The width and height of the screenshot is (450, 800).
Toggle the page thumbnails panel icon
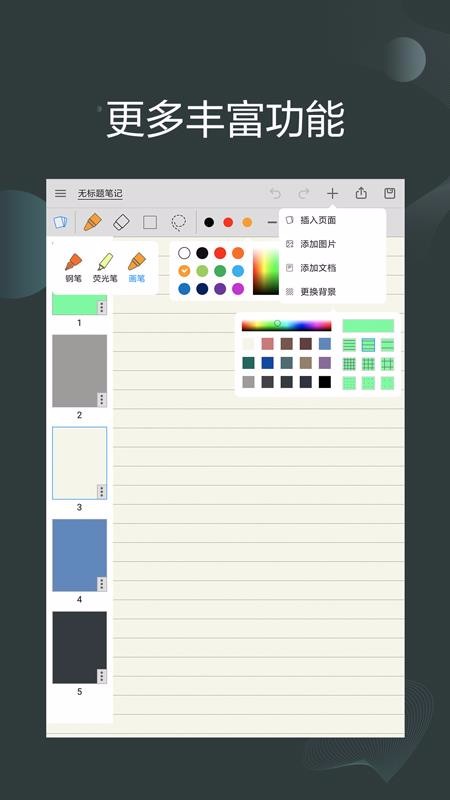click(x=61, y=222)
